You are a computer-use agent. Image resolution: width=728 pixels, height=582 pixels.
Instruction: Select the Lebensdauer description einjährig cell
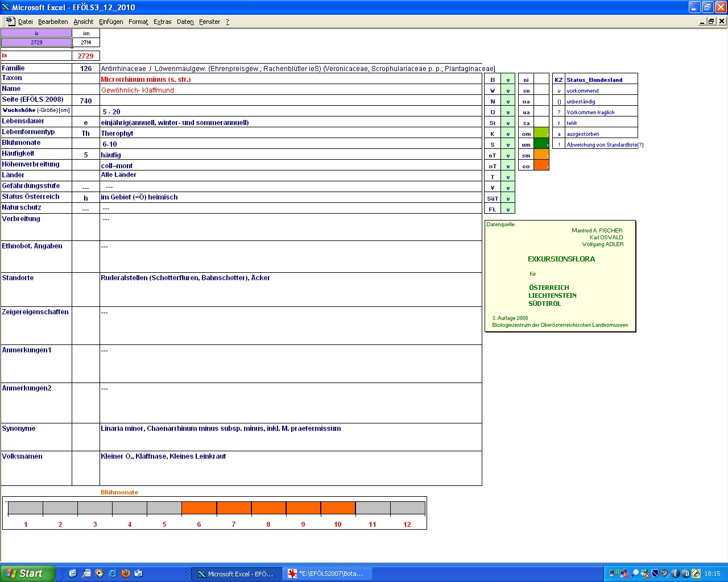[291, 122]
